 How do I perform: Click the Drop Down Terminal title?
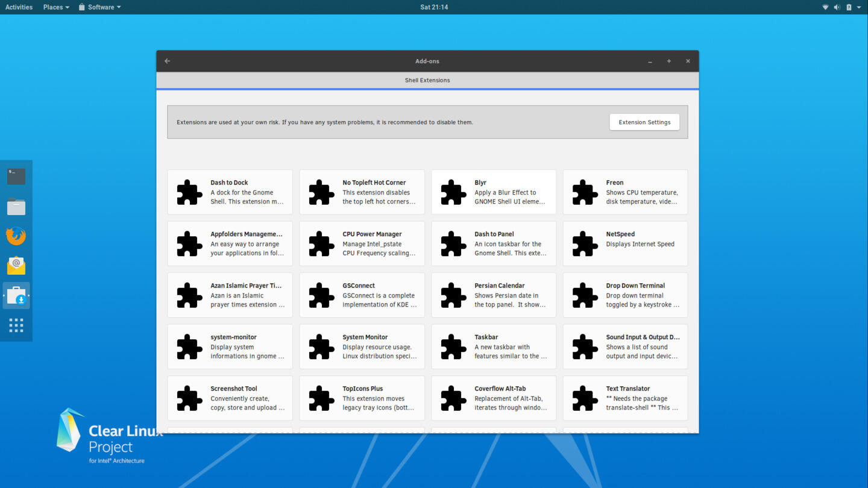point(635,286)
